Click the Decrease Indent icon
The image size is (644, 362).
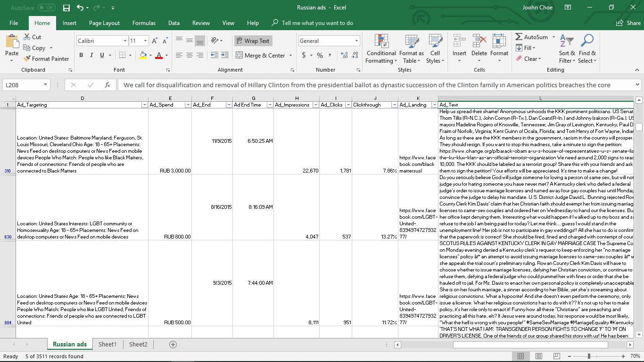214,55
